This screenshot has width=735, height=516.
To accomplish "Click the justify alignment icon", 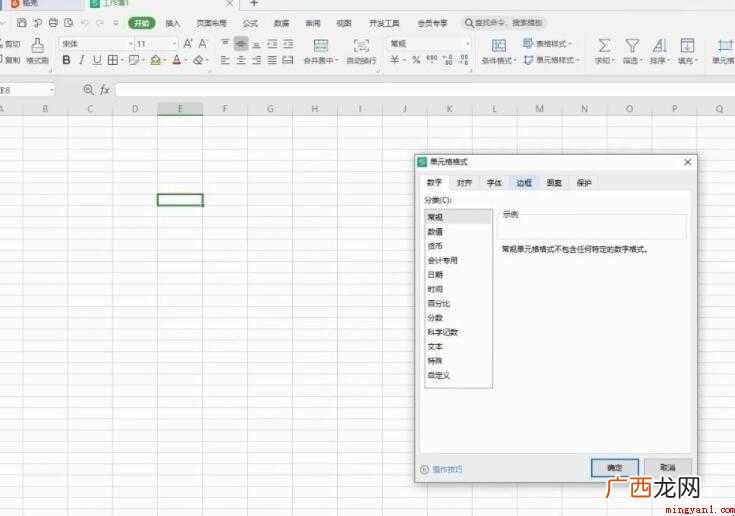I will click(x=272, y=60).
